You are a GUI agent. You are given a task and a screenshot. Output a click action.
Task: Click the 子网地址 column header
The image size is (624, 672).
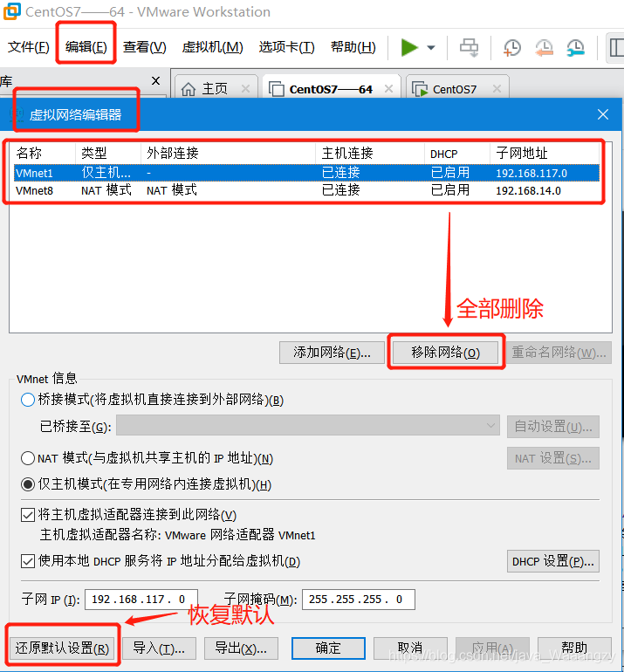pos(545,153)
